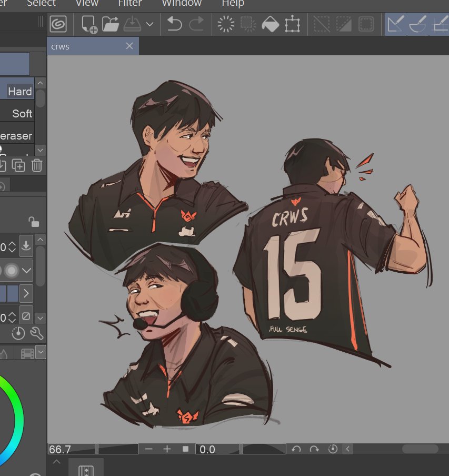Open the Window menu

(182, 3)
